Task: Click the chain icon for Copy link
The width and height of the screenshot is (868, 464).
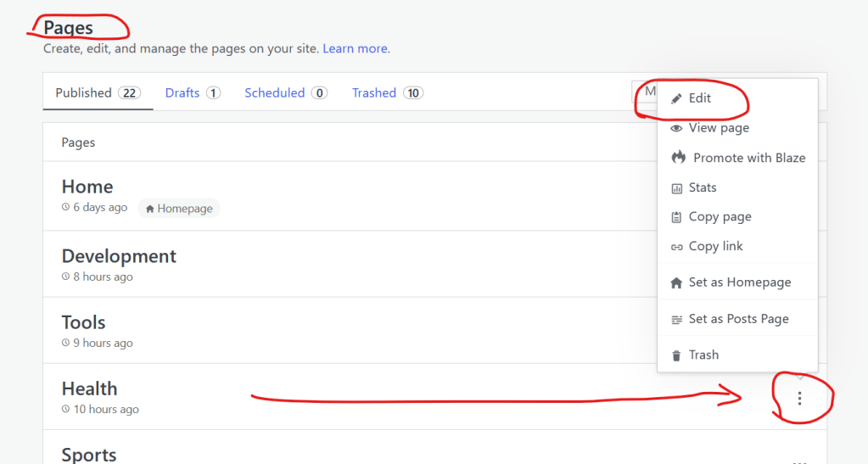Action: (676, 247)
